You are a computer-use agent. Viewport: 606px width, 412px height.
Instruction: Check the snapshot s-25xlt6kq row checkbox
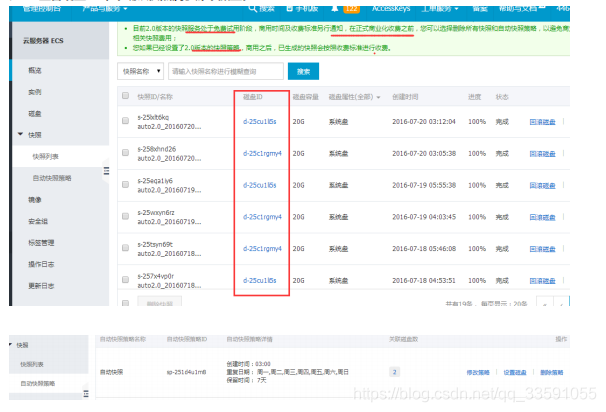[x=125, y=121]
